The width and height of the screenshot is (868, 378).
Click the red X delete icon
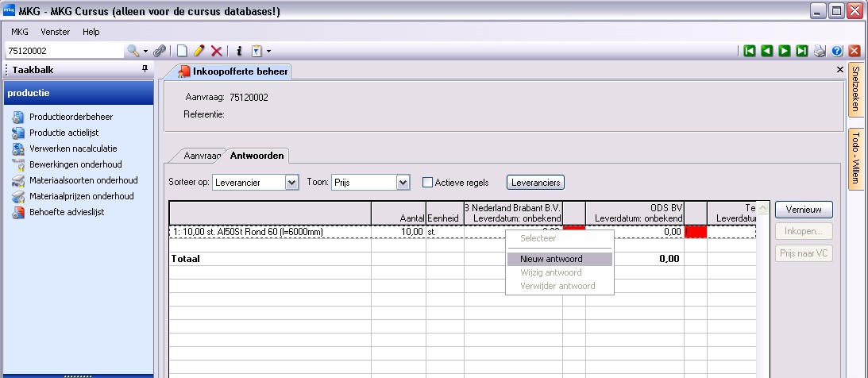[x=217, y=51]
